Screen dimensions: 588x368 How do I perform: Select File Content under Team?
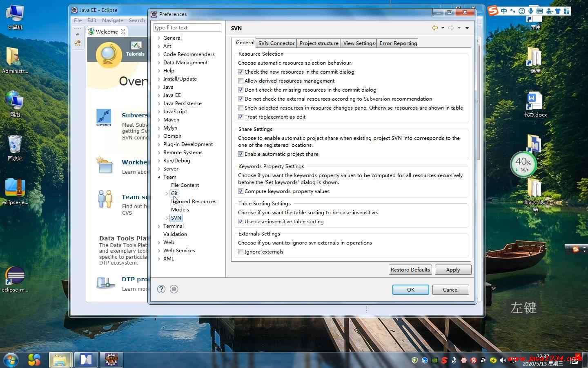point(185,185)
